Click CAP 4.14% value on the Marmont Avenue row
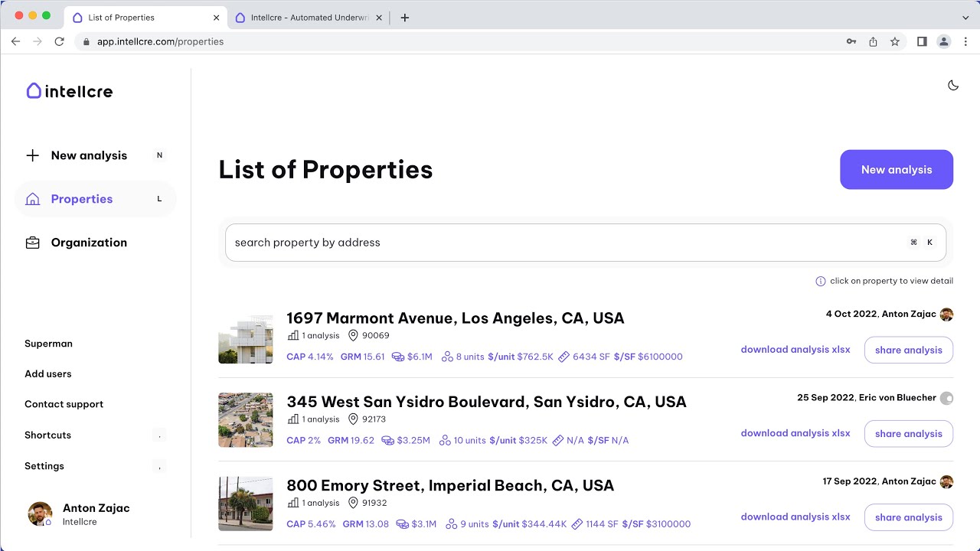The height and width of the screenshot is (551, 980). click(x=310, y=357)
